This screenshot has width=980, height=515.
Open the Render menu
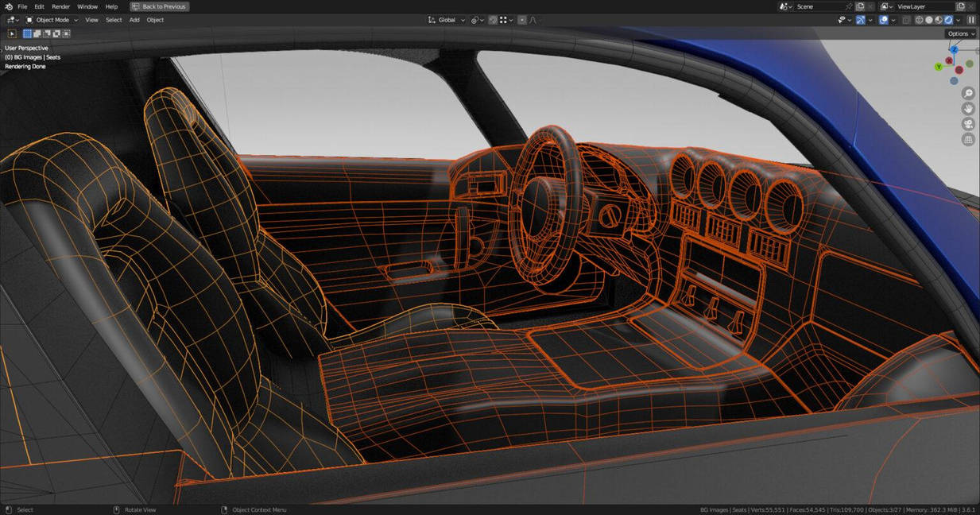[61, 6]
